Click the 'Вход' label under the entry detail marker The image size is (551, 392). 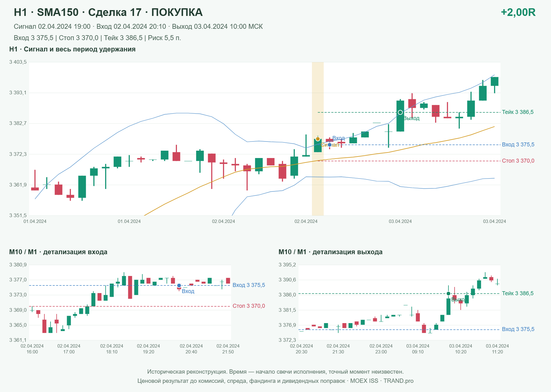coord(188,291)
